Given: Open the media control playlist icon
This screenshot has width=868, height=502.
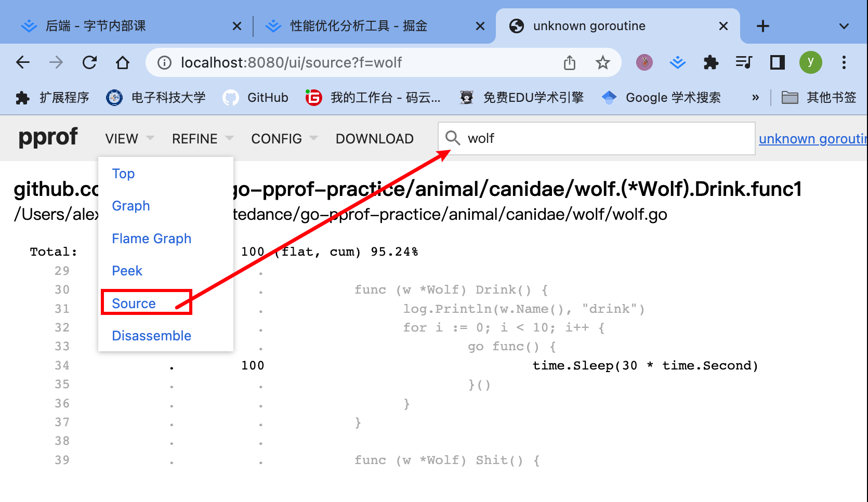Looking at the screenshot, I should pyautogui.click(x=744, y=63).
